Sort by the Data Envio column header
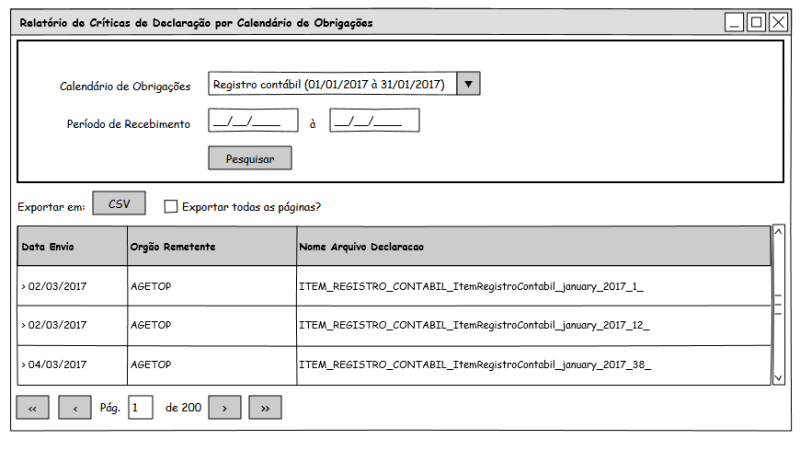Image resolution: width=800 pixels, height=451 pixels. 70,246
